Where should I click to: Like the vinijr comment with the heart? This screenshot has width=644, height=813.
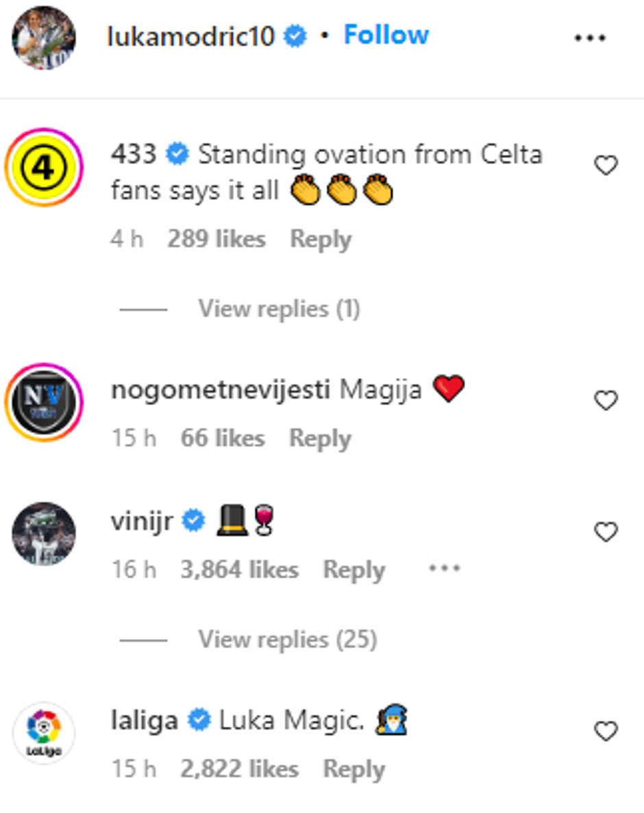(x=606, y=532)
